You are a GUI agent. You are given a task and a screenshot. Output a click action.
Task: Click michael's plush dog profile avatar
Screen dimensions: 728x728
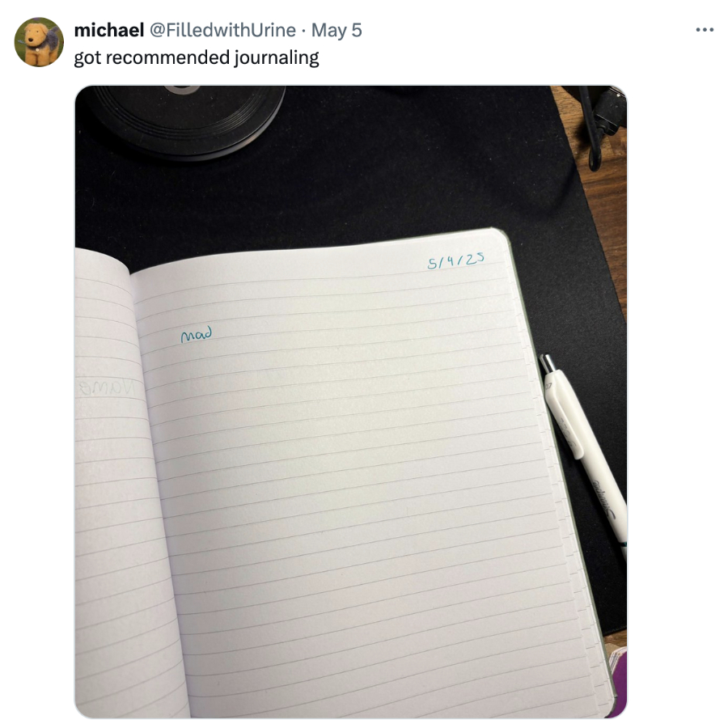pyautogui.click(x=39, y=42)
